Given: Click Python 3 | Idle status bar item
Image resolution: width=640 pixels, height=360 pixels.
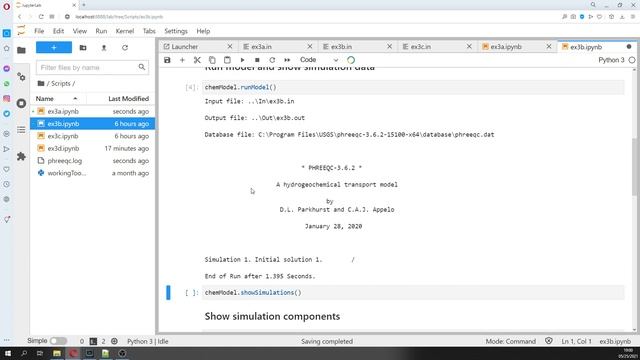Looking at the screenshot, I should (x=148, y=341).
